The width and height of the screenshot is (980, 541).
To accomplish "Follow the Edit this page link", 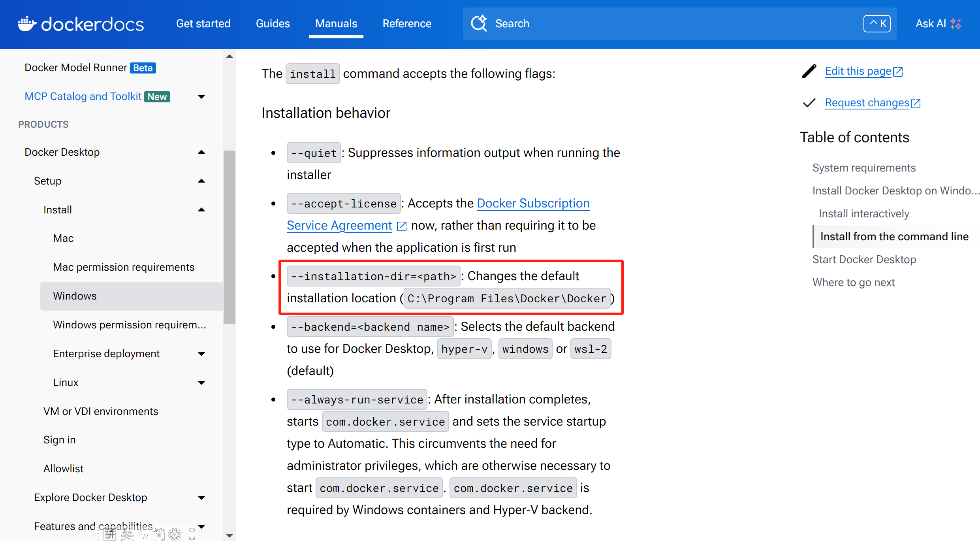I will coord(858,71).
